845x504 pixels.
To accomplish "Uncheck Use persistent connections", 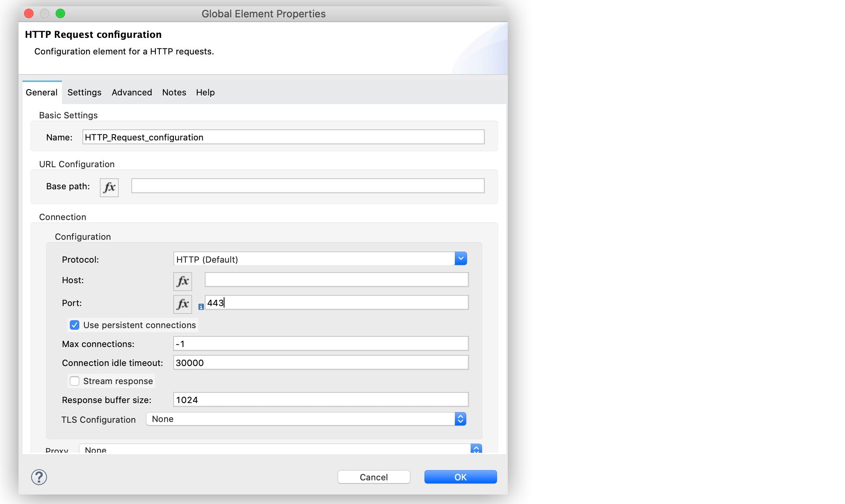I will click(75, 325).
